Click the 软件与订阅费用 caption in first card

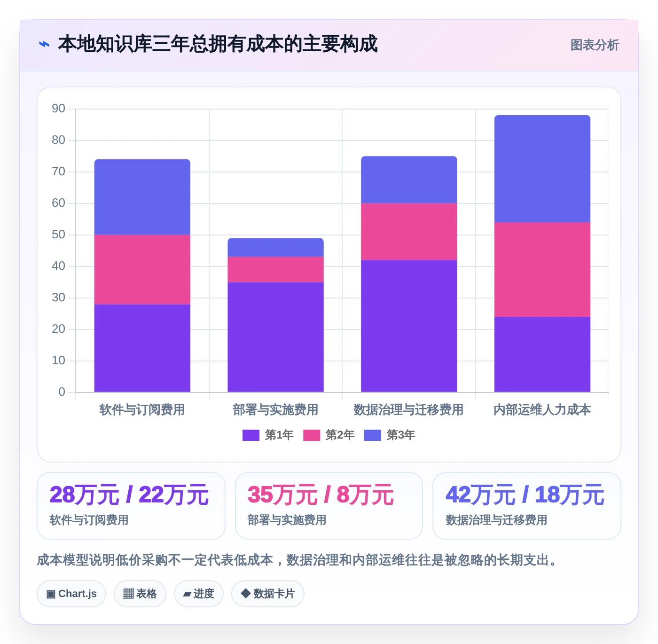89,520
